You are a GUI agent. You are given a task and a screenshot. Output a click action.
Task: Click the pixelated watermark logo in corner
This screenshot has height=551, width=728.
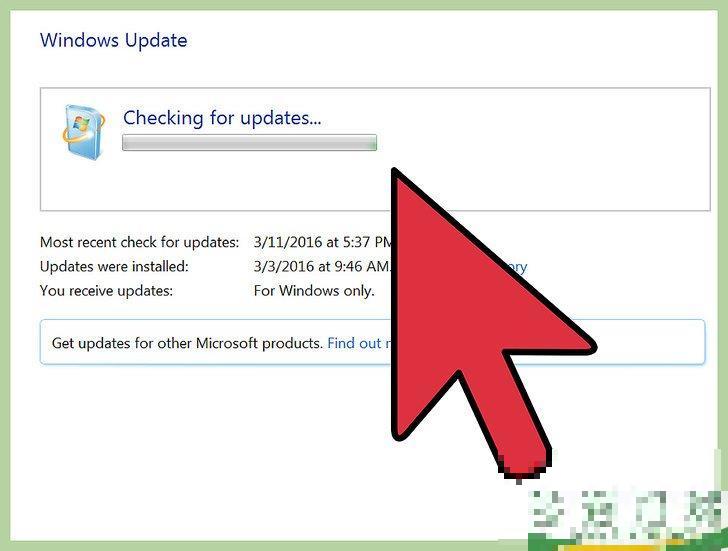tap(628, 519)
